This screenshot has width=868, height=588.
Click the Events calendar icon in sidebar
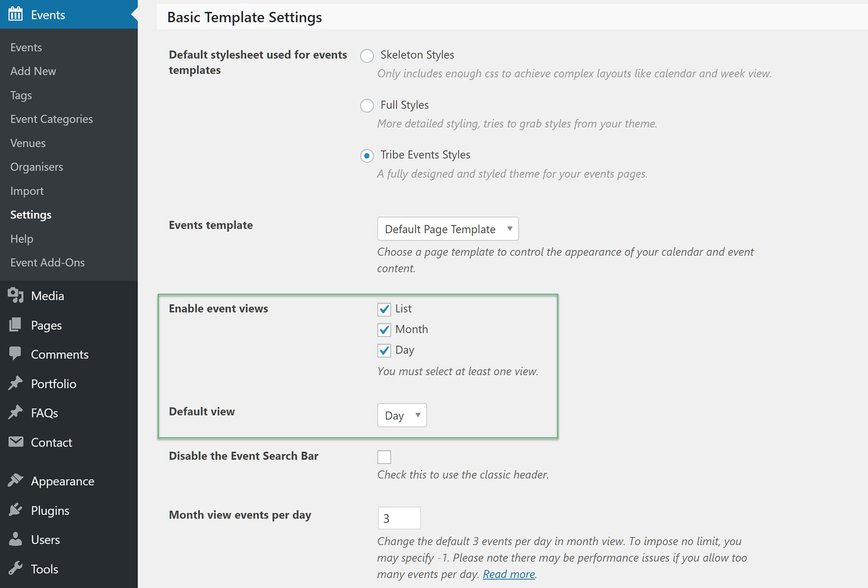[x=15, y=14]
